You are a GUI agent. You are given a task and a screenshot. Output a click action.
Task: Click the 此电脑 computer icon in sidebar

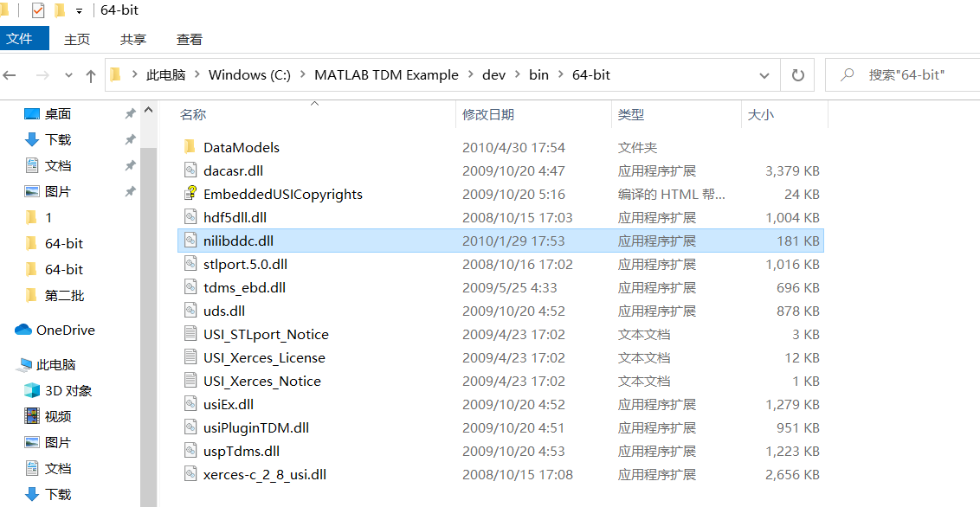point(25,364)
